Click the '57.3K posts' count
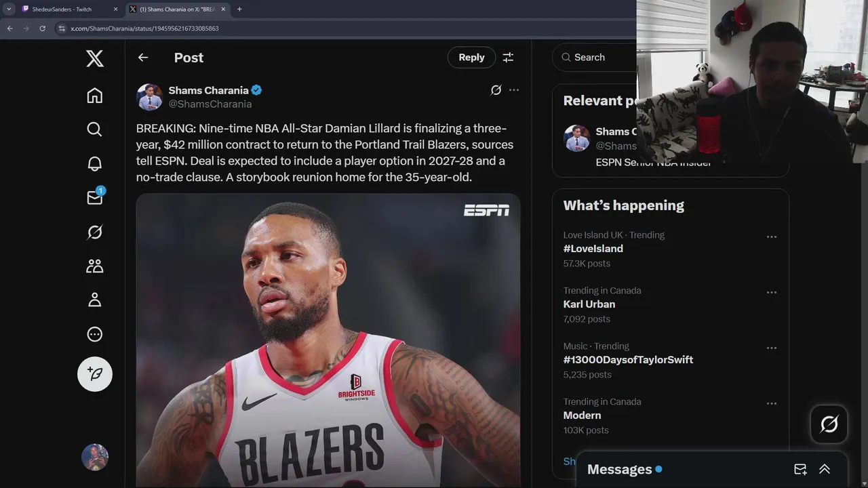868x488 pixels. coord(587,264)
